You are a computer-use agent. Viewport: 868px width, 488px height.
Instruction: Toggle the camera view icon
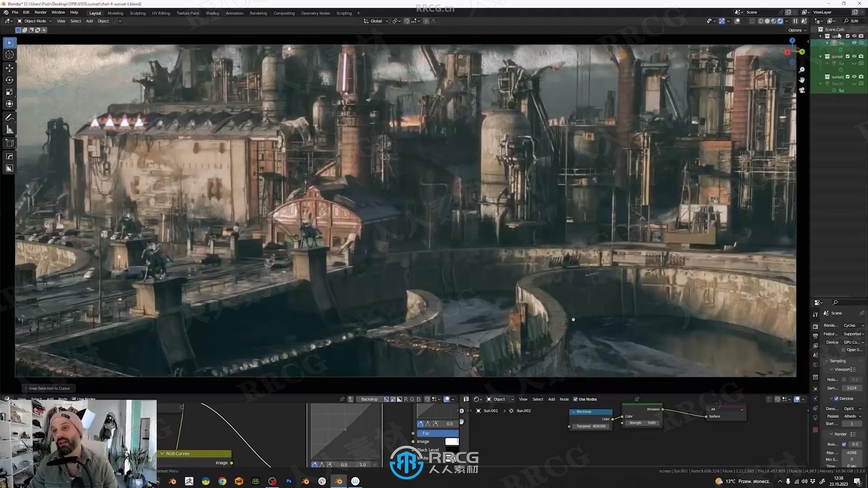coord(802,90)
